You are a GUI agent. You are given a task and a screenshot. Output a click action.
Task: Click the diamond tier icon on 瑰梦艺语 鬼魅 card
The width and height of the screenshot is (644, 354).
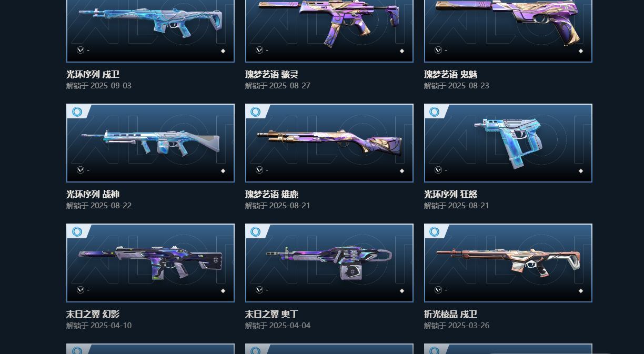[x=581, y=51]
